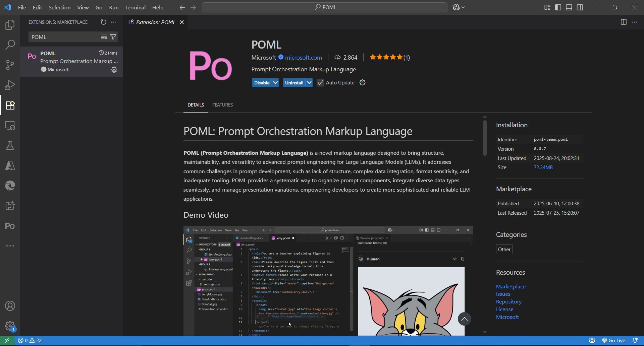
Task: Refresh the extensions marketplace list
Action: (103, 22)
